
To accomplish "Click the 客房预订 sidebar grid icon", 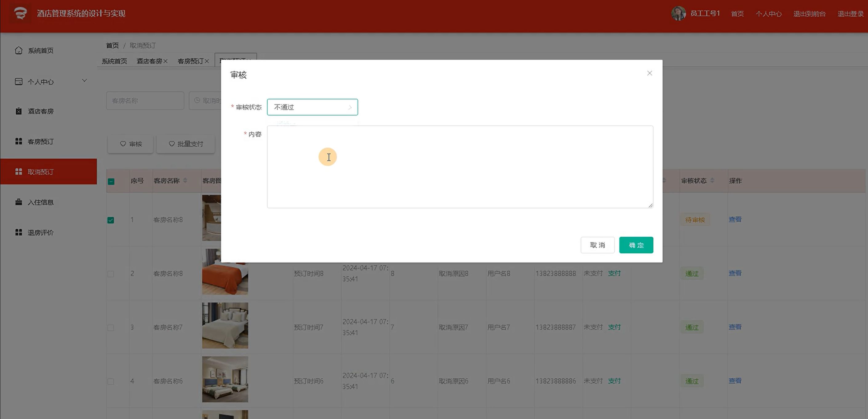I will 19,141.
